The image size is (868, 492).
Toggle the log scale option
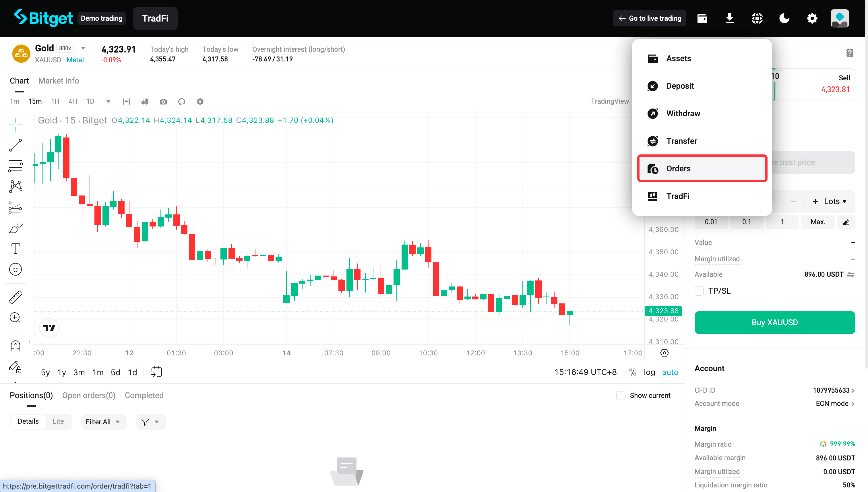(x=649, y=372)
